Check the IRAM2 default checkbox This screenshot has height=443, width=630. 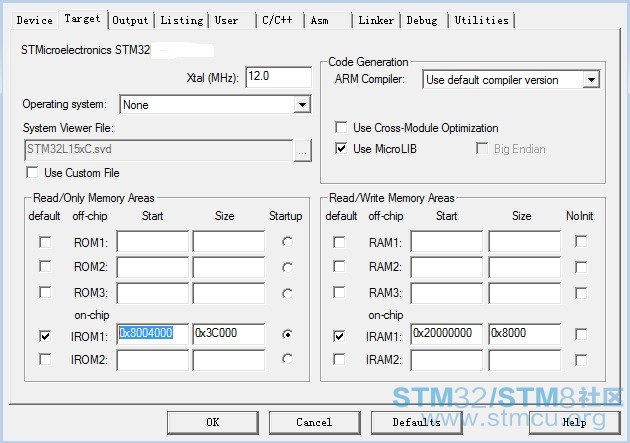coord(339,359)
